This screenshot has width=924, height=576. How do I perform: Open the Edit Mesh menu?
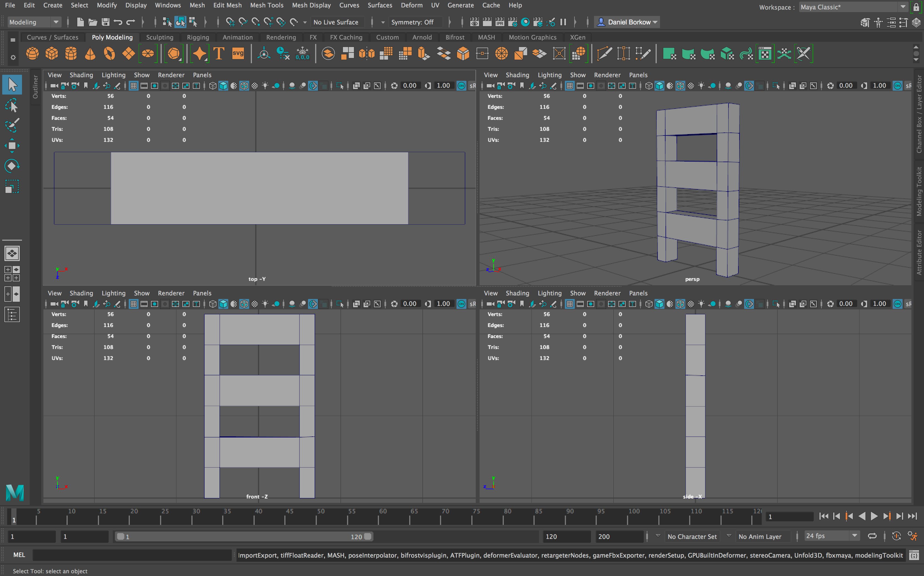click(x=227, y=5)
